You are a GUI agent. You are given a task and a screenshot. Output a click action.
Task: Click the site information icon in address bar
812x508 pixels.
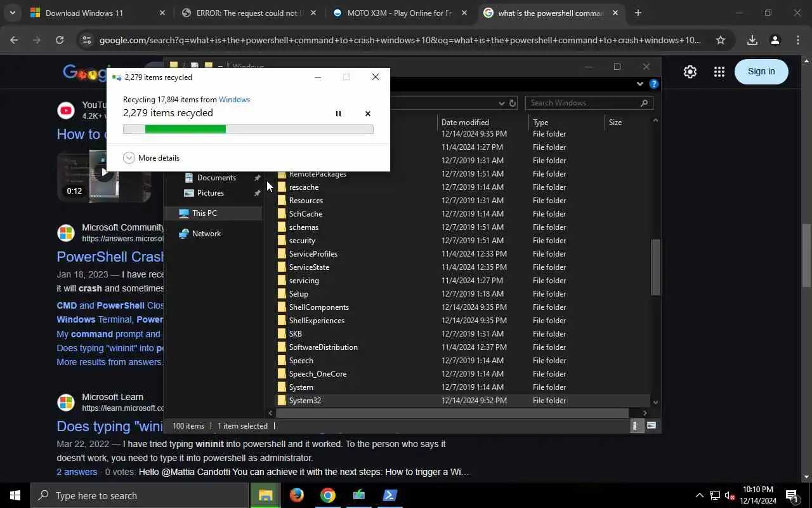click(x=86, y=40)
